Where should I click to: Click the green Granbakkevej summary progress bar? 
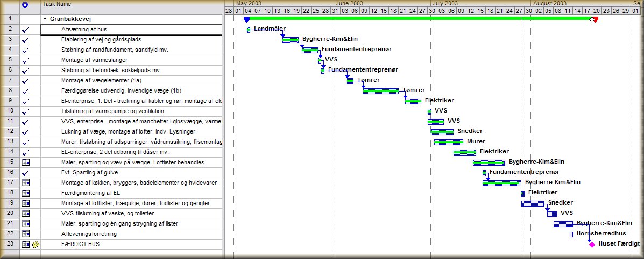coord(420,18)
